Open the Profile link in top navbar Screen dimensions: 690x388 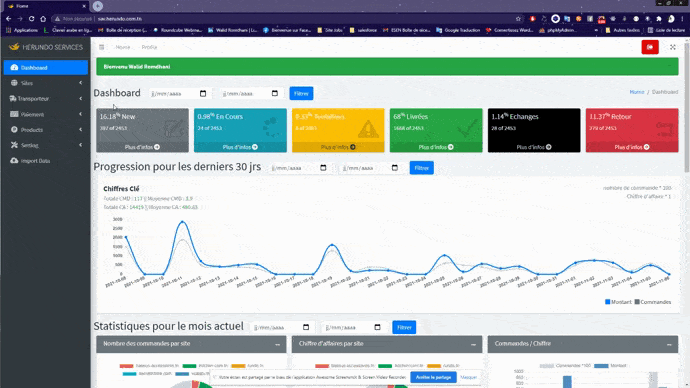click(x=149, y=47)
